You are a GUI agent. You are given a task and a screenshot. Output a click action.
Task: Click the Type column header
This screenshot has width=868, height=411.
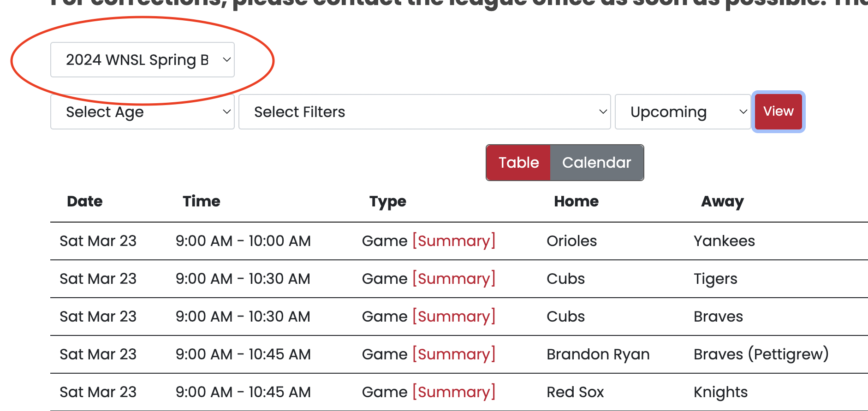point(388,201)
